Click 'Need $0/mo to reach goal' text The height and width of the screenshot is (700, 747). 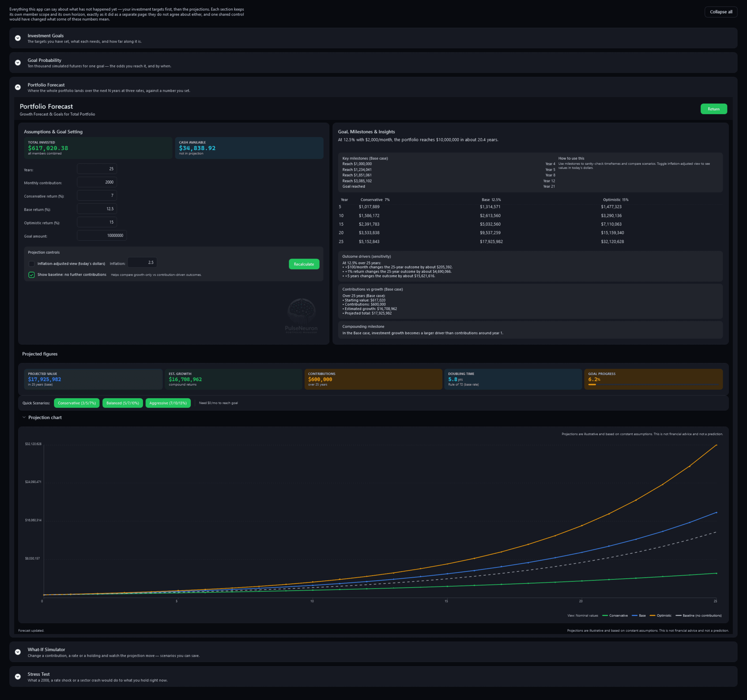pyautogui.click(x=218, y=403)
